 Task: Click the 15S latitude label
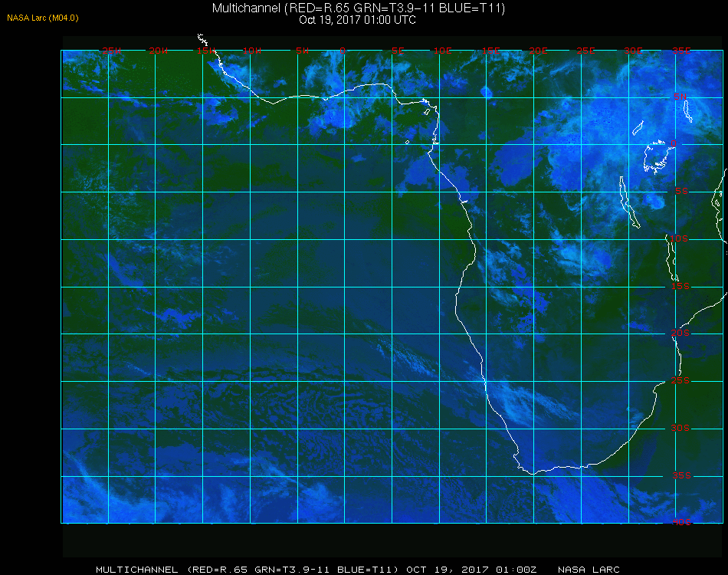point(680,286)
